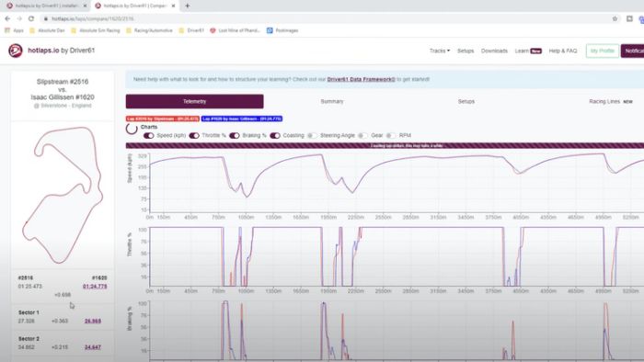Switch to the Racing Lines tab
The image size is (644, 362).
point(610,101)
